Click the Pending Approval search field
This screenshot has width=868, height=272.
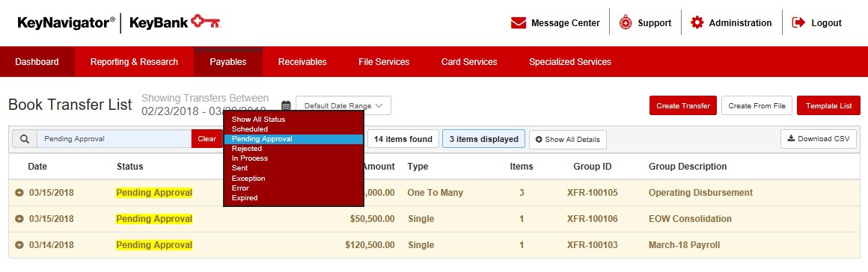(x=114, y=139)
